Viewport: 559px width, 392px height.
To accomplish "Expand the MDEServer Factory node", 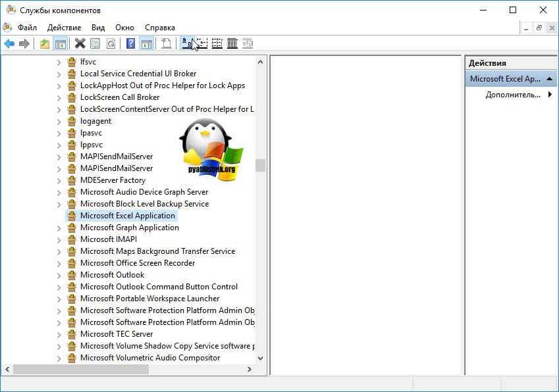I will [x=59, y=180].
